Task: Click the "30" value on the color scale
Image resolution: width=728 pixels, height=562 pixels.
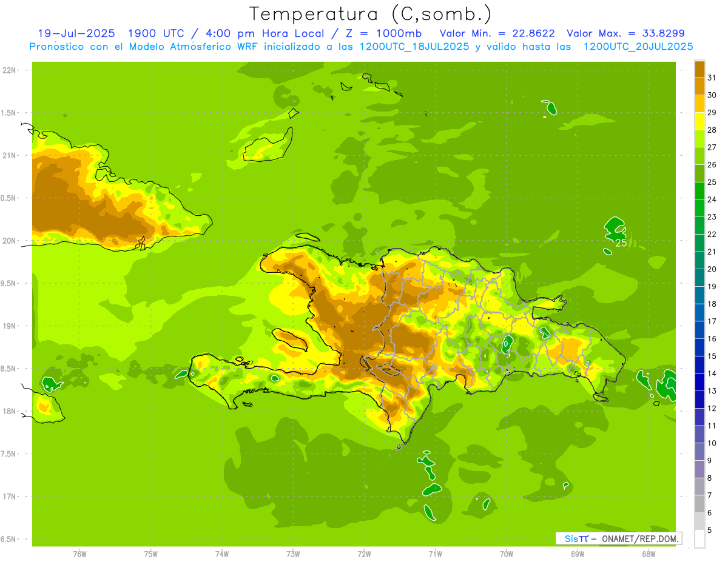Action: coord(712,95)
